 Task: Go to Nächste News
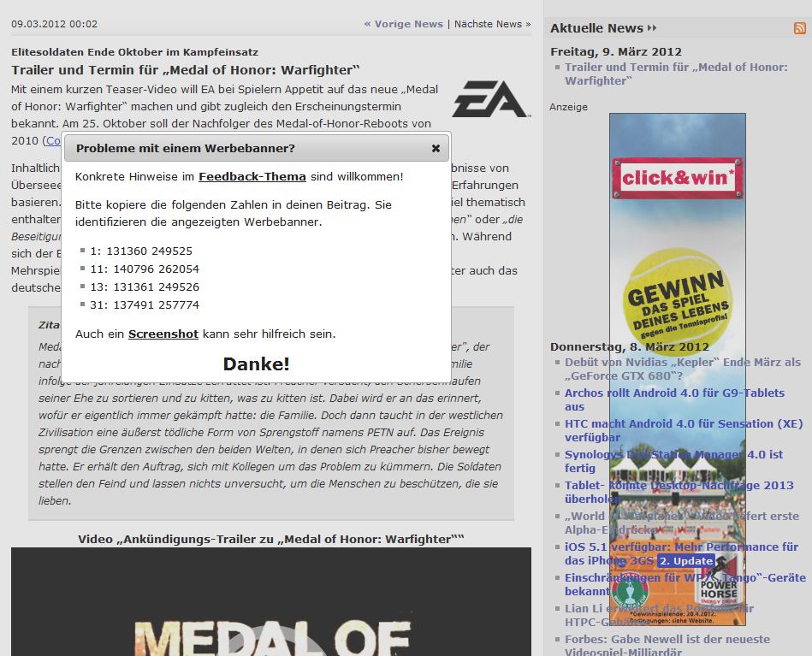coord(493,24)
